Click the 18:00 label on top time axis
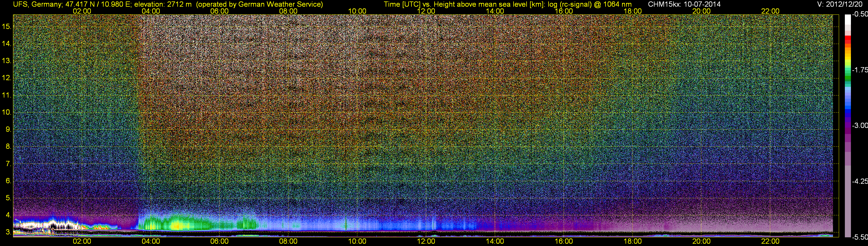The height and width of the screenshot is (246, 868). point(632,11)
